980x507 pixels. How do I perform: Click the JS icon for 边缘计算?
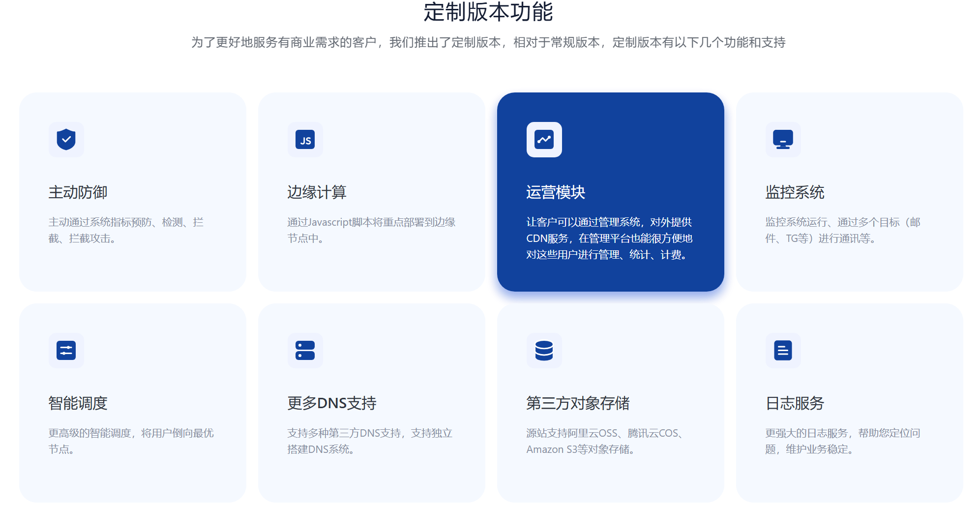click(305, 140)
